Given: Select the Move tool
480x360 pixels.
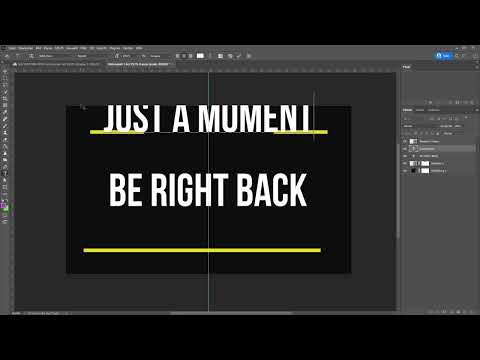Looking at the screenshot, I should [x=5, y=71].
